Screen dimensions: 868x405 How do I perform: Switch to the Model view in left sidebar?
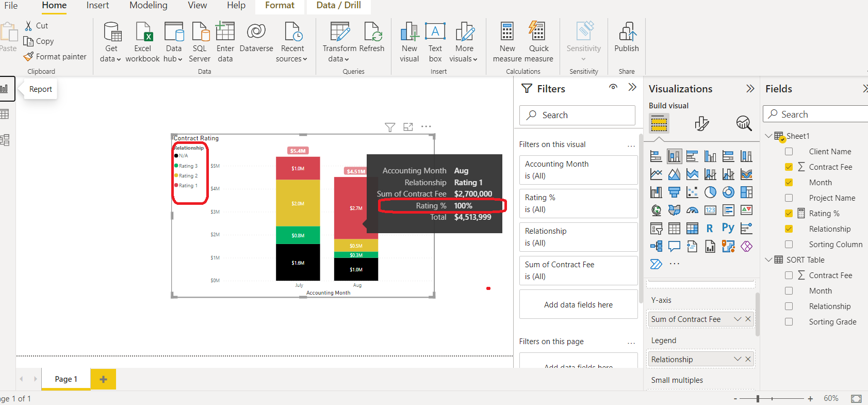pos(5,140)
